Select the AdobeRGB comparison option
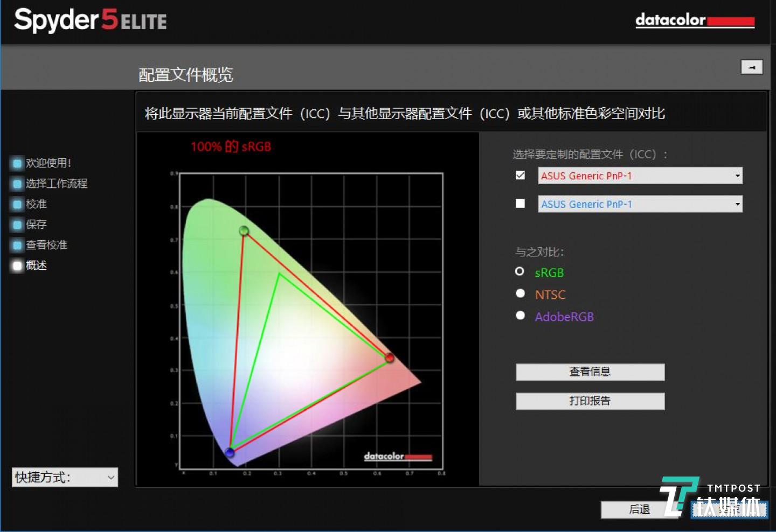Image resolution: width=776 pixels, height=532 pixels. (519, 315)
